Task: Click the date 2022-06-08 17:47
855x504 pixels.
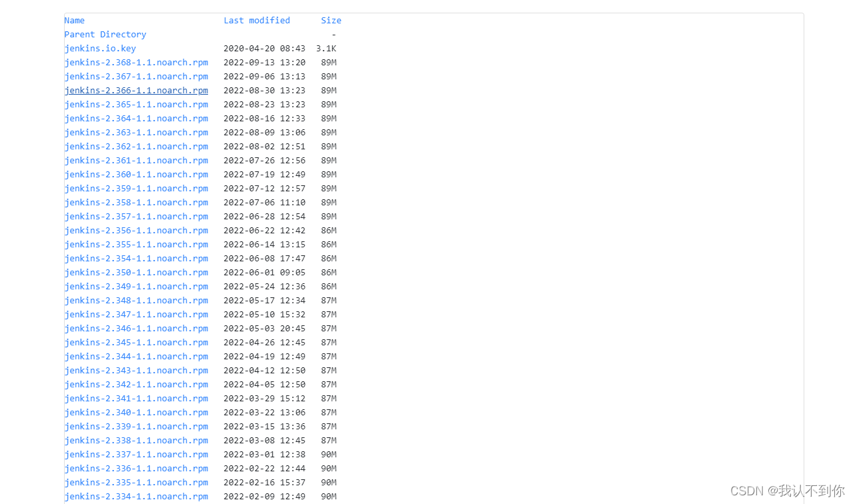Action: coord(265,259)
